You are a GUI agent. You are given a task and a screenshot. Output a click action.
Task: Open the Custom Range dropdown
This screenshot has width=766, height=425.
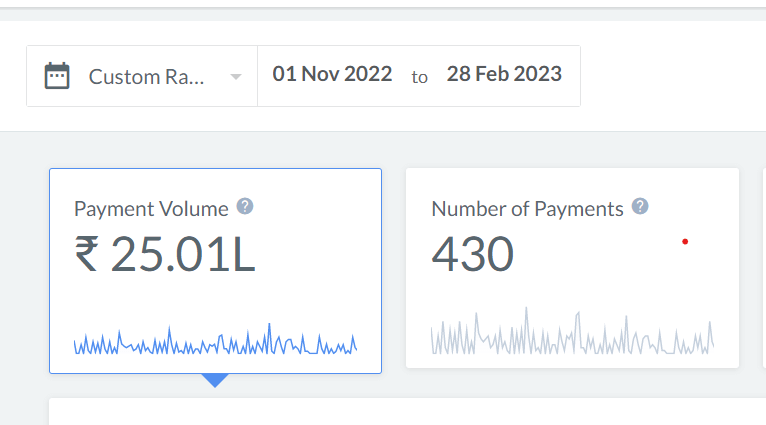[x=146, y=76]
